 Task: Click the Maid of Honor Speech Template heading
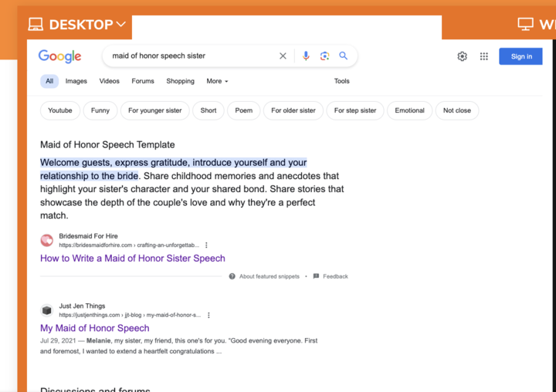[x=107, y=144]
